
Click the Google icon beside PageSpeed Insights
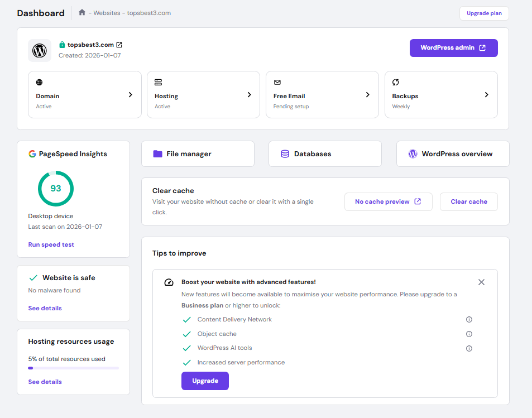point(32,153)
